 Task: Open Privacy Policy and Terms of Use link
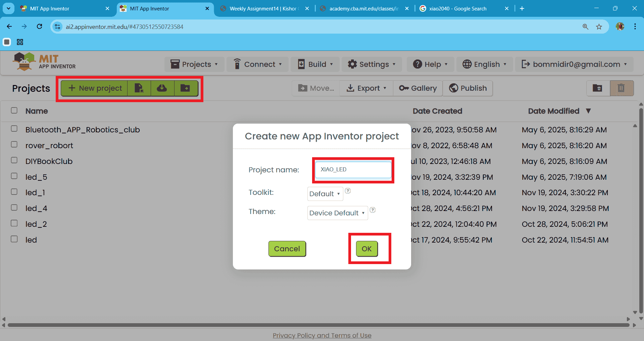click(x=322, y=335)
